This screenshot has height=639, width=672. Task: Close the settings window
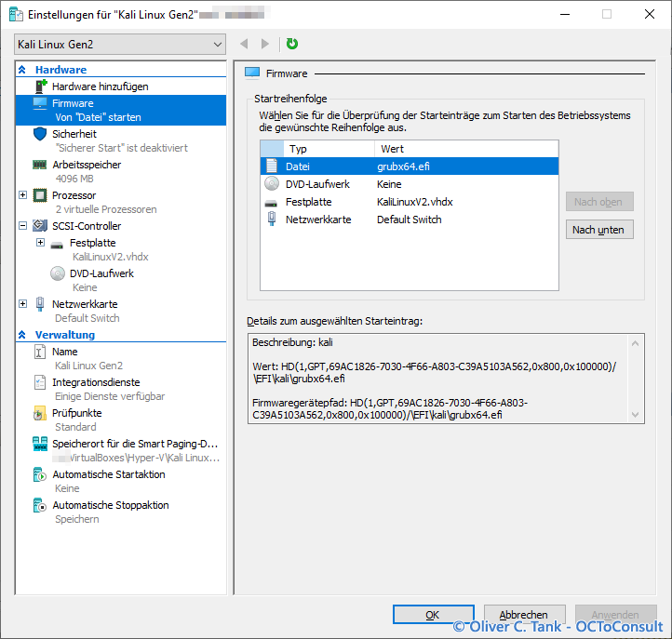pyautogui.click(x=650, y=14)
